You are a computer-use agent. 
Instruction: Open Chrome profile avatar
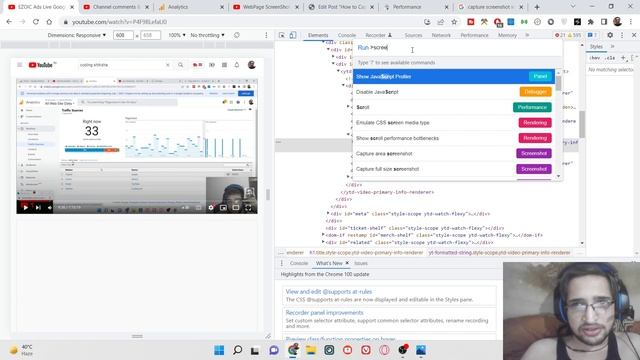pyautogui.click(x=617, y=22)
